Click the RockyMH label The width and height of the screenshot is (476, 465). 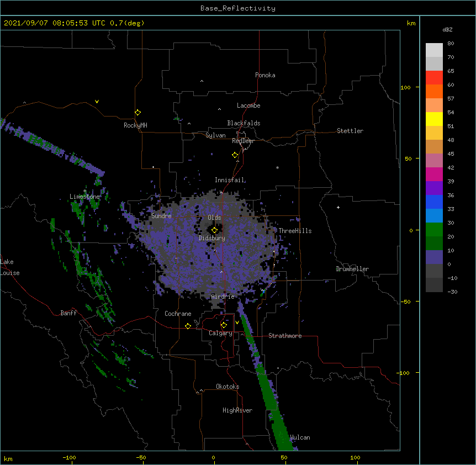(x=135, y=125)
